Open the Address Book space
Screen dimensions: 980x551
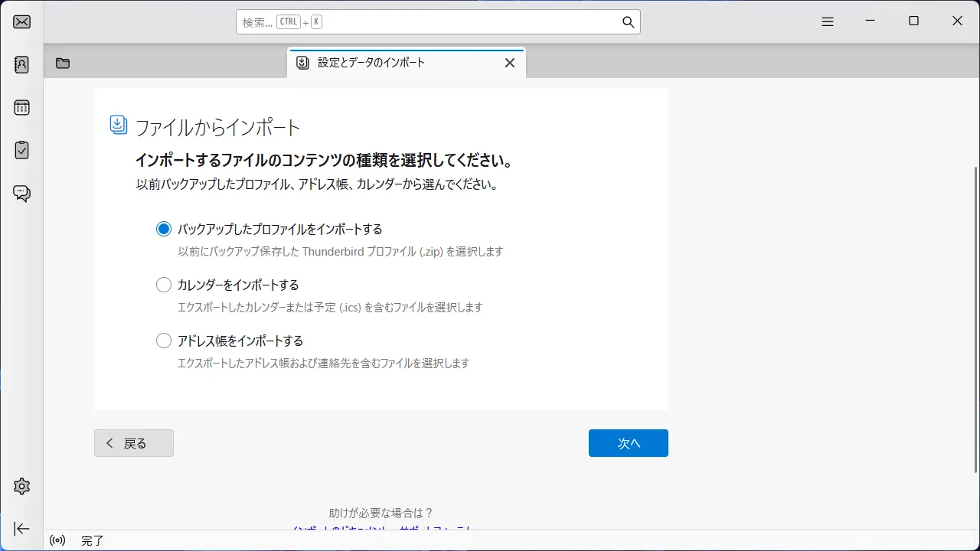[22, 64]
